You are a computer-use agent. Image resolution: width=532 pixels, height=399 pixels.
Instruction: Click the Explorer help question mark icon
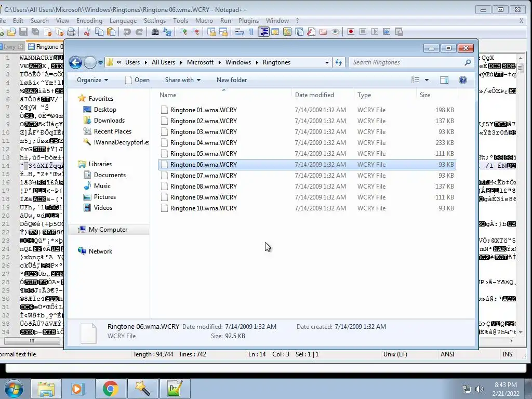463,80
